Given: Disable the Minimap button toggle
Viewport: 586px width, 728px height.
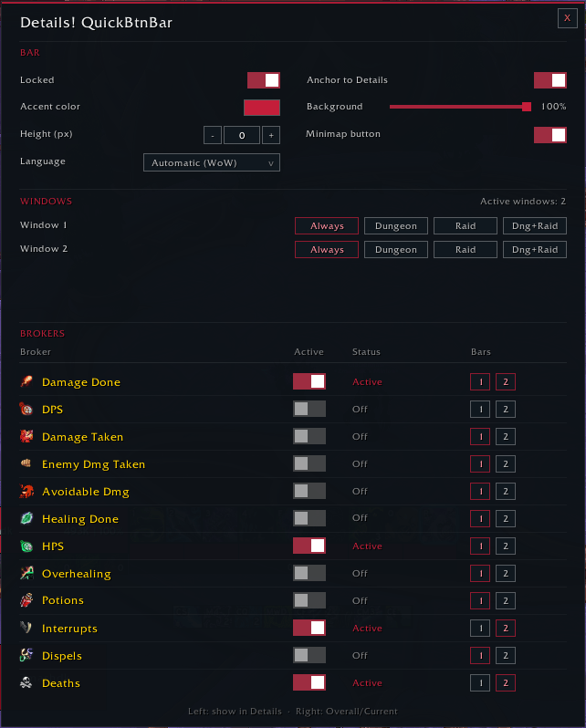Looking at the screenshot, I should [550, 135].
